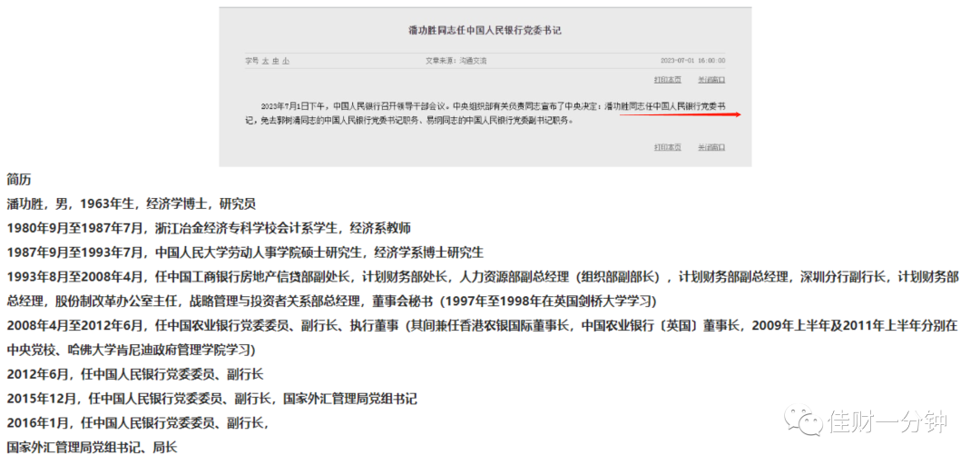The height and width of the screenshot is (465, 980).
Task: Click the 2015年12月 résumé line
Action: 211,400
